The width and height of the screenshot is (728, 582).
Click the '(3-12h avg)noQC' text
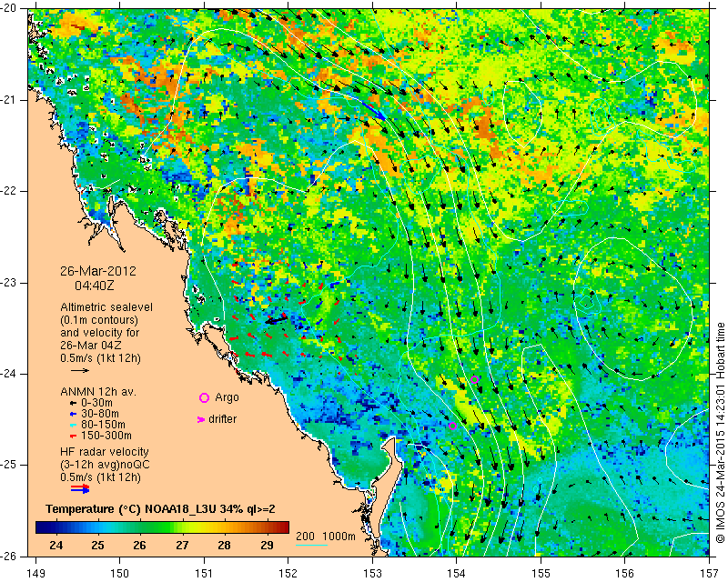point(105,464)
